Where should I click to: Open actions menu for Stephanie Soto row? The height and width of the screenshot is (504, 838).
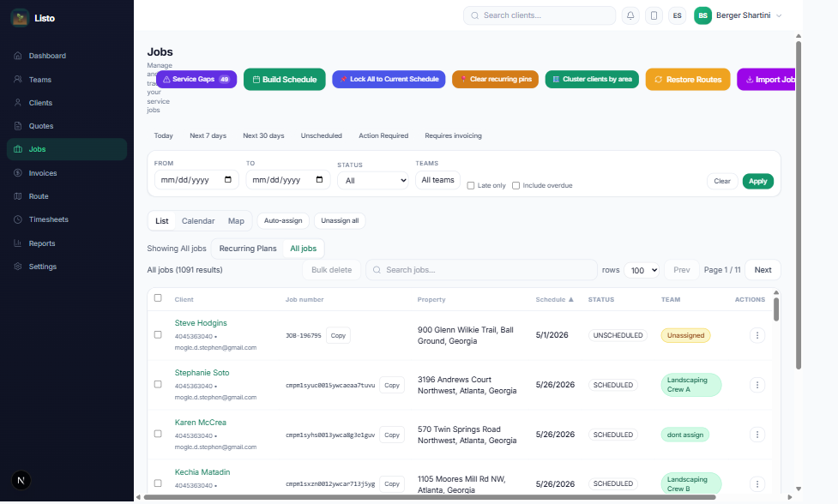click(x=757, y=385)
